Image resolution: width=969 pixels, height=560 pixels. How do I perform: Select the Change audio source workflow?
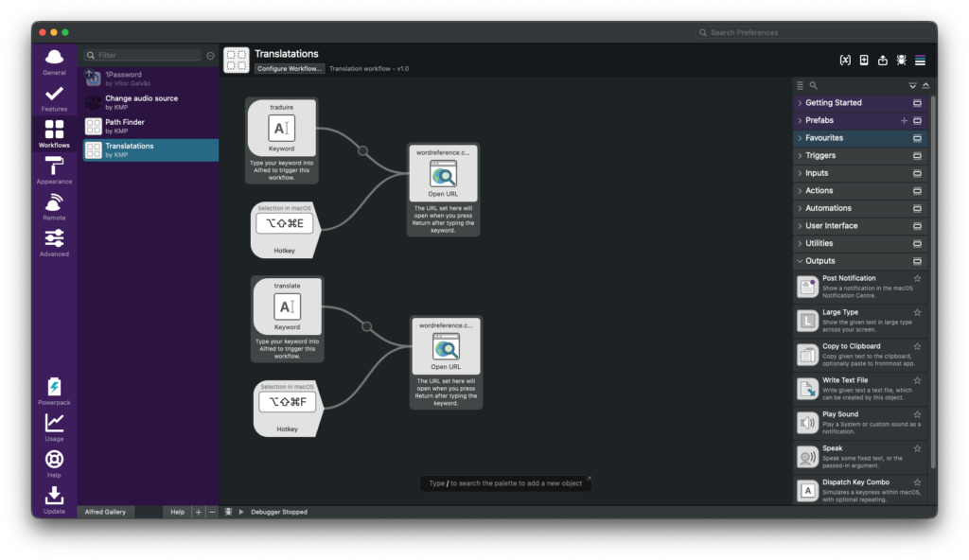coord(150,102)
